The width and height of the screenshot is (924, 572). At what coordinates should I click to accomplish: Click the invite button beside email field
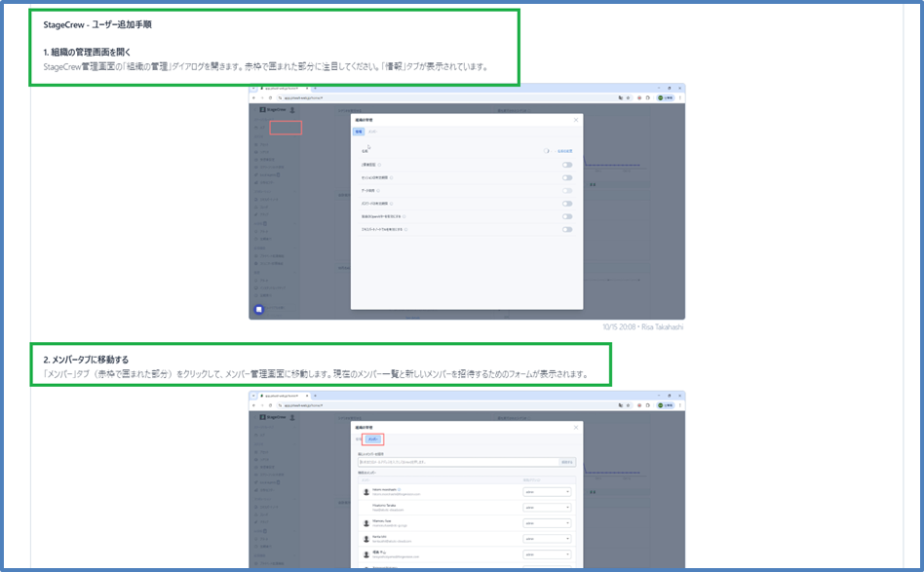coord(567,462)
